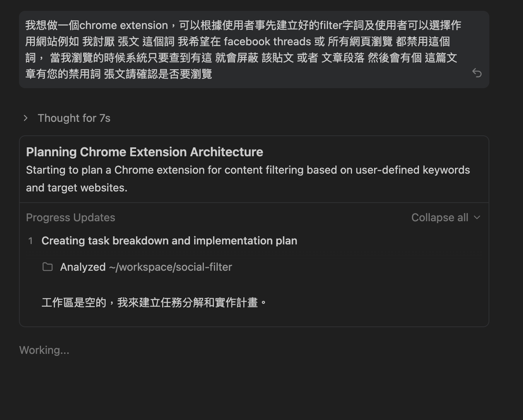Click the Working... status text
The height and width of the screenshot is (420, 523).
point(44,350)
